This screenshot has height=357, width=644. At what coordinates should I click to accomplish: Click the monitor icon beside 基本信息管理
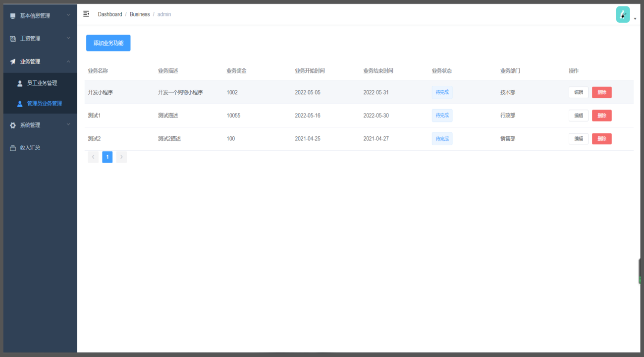coord(13,16)
